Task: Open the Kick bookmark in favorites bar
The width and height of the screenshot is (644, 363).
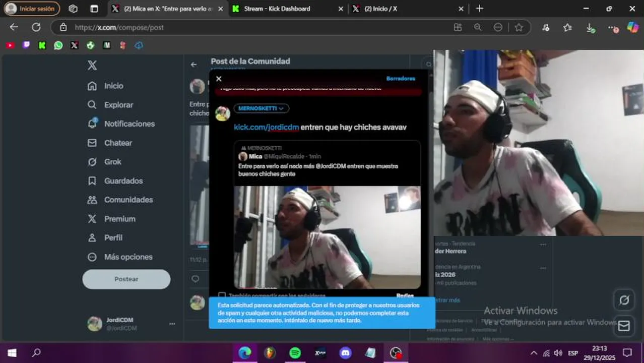Action: (x=42, y=45)
